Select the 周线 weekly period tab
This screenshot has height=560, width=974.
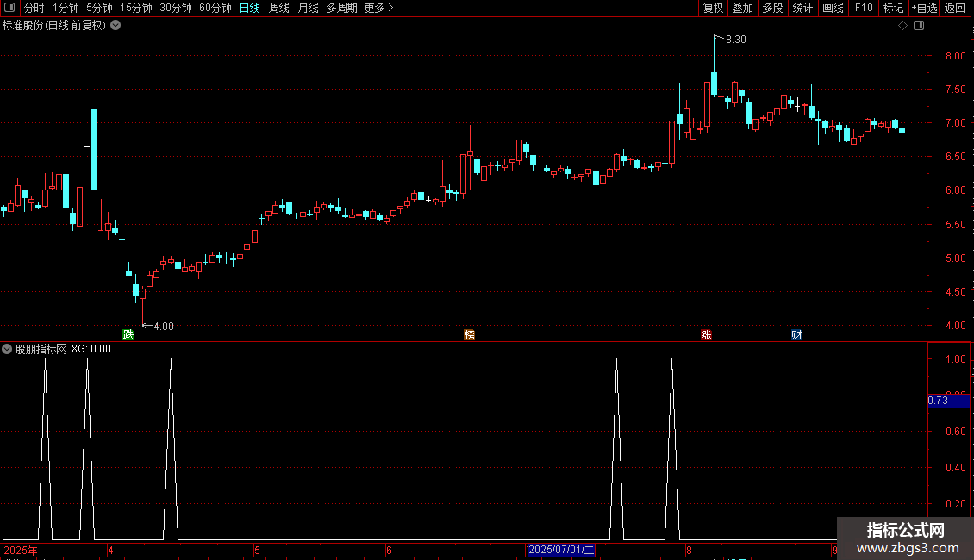tap(279, 8)
